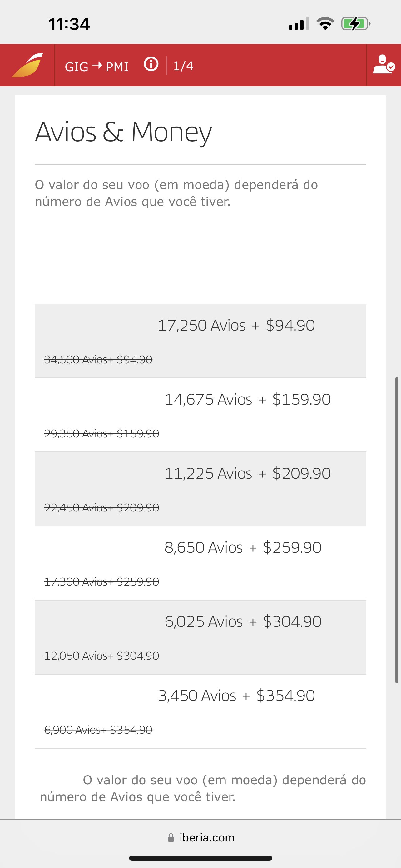Tap the GIG to PMI route label
The image size is (401, 868).
(97, 66)
